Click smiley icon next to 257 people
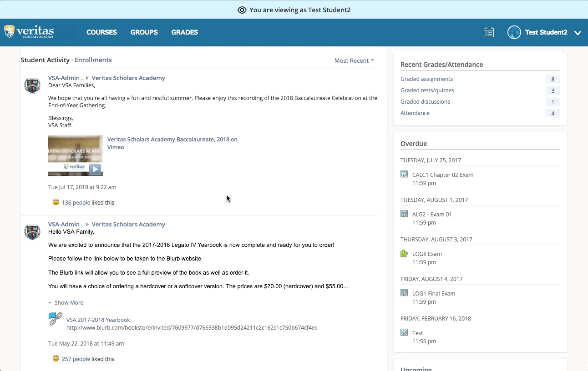The width and height of the screenshot is (588, 371). click(x=56, y=358)
